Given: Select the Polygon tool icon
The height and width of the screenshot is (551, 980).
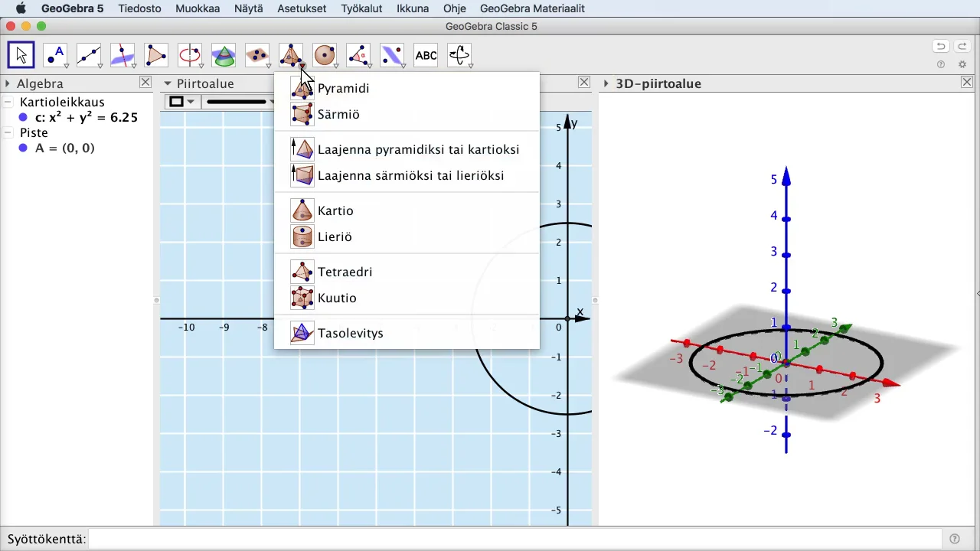Looking at the screenshot, I should 156,55.
